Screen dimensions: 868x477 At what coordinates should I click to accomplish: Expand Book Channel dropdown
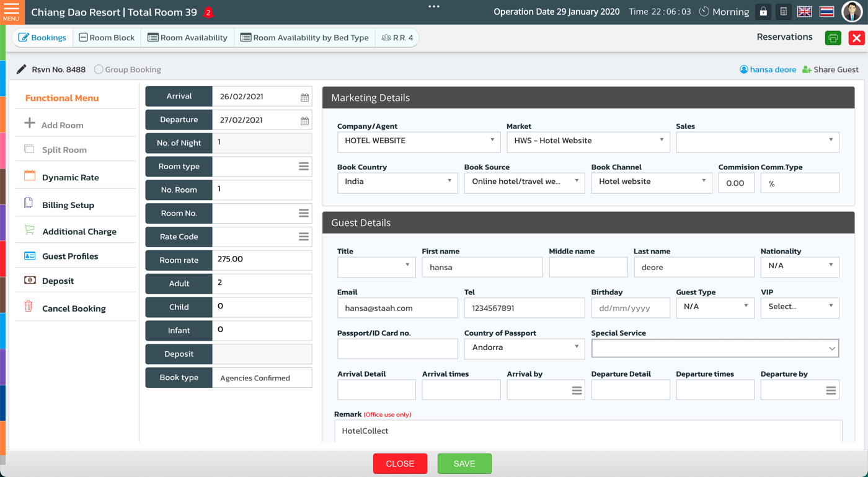(x=652, y=182)
